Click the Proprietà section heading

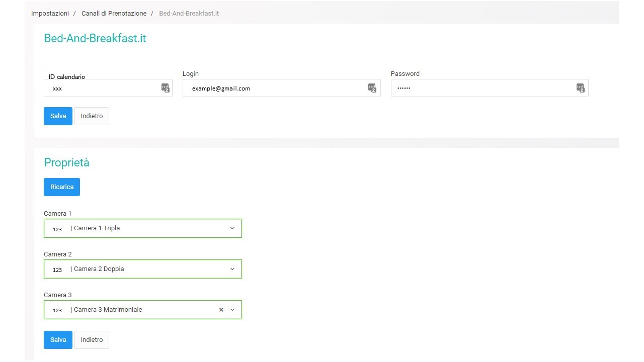(66, 162)
